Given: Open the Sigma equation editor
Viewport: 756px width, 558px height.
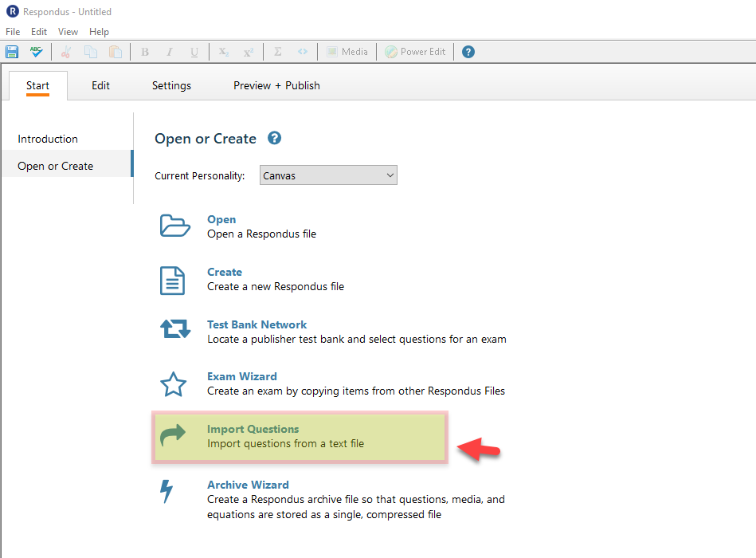Looking at the screenshot, I should point(278,52).
